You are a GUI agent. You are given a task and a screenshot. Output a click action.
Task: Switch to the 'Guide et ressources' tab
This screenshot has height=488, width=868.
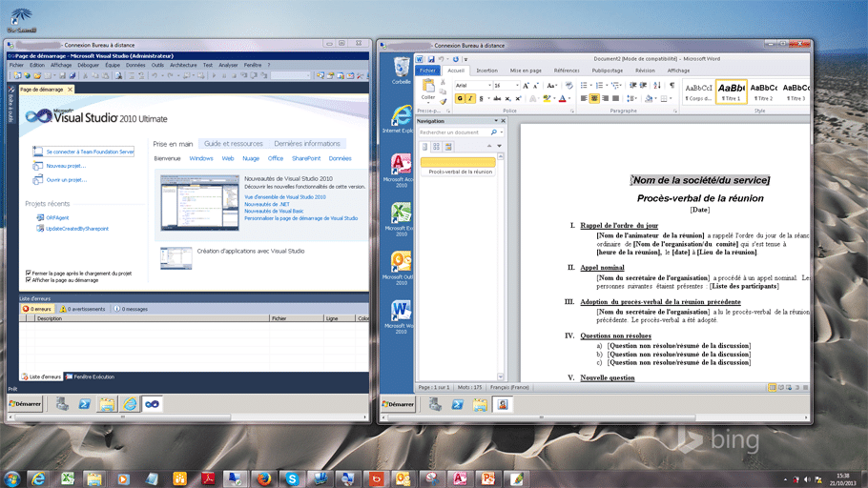234,143
